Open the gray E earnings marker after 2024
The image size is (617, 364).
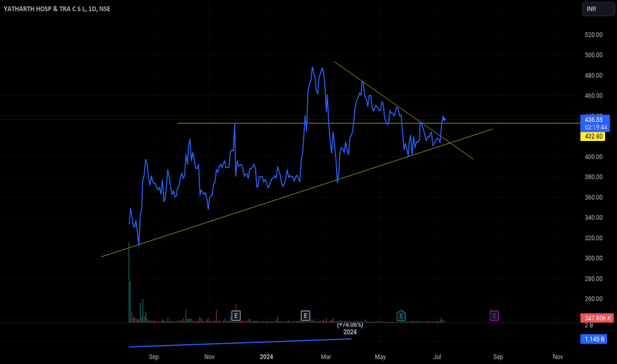305,315
